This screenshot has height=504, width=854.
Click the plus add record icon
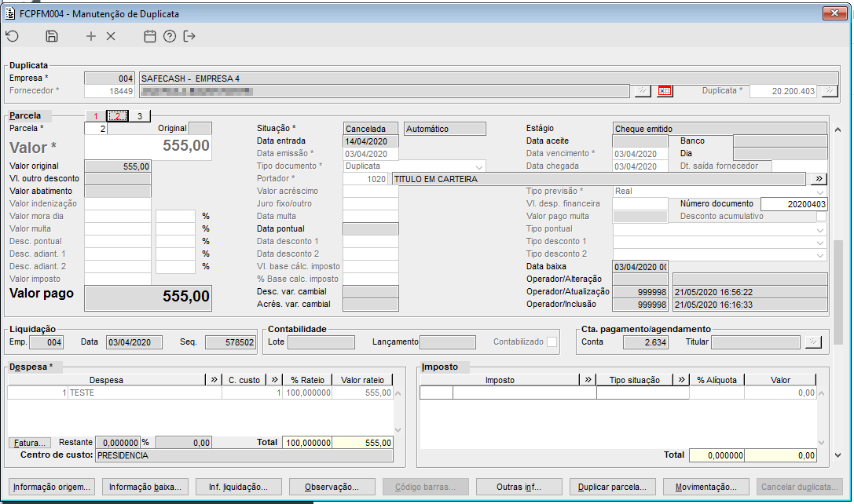tap(91, 36)
